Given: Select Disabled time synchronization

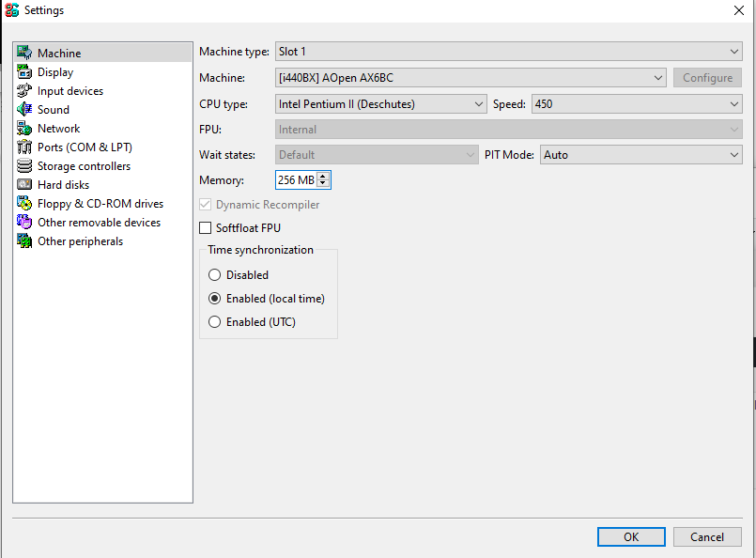Looking at the screenshot, I should [214, 275].
